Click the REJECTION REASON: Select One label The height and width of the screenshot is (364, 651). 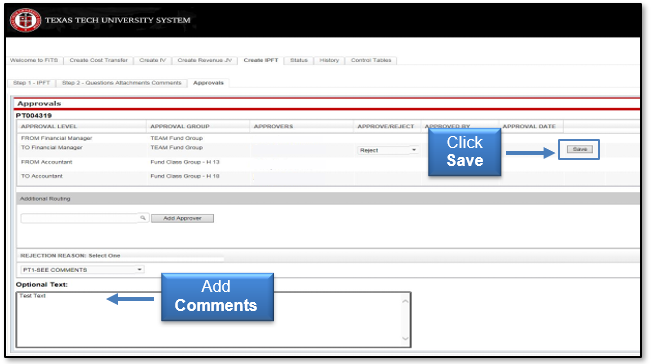pos(70,256)
